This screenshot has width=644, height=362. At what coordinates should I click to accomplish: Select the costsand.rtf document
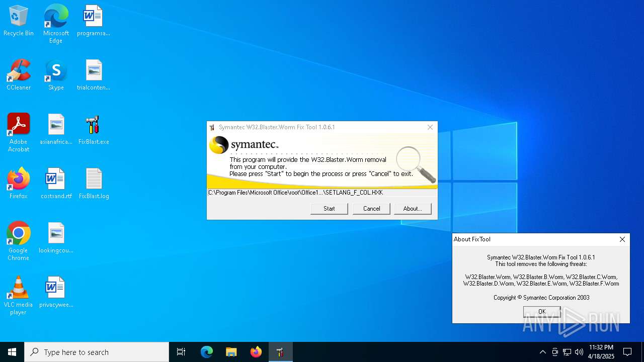(56, 184)
